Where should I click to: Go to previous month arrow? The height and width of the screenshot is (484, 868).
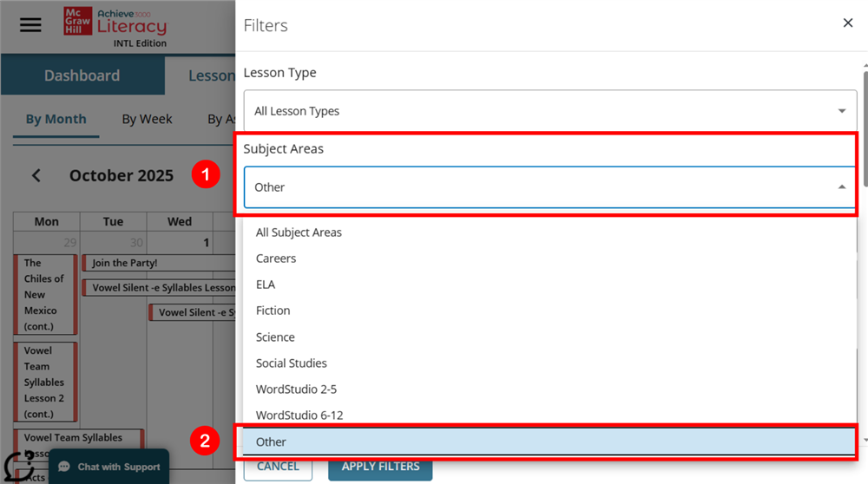tap(36, 176)
